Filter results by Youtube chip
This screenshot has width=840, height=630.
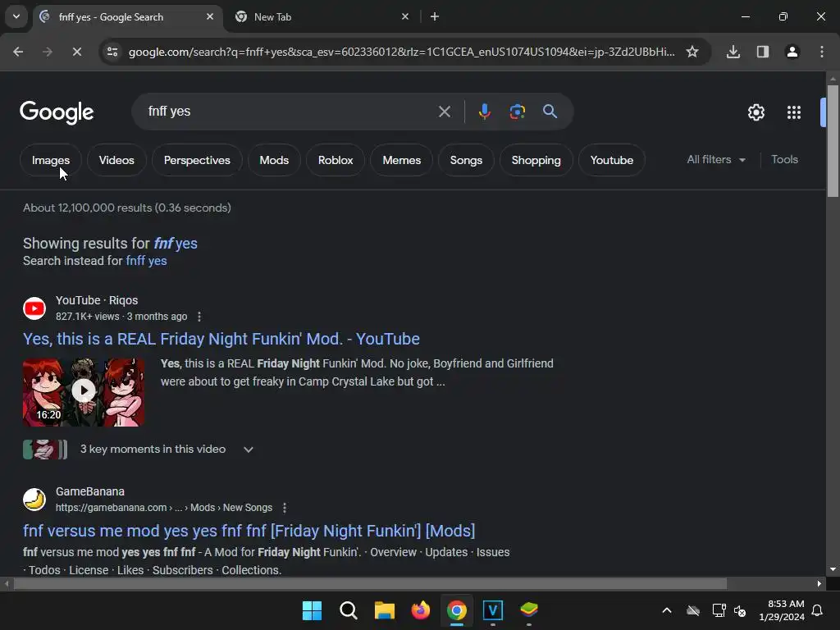(x=611, y=160)
